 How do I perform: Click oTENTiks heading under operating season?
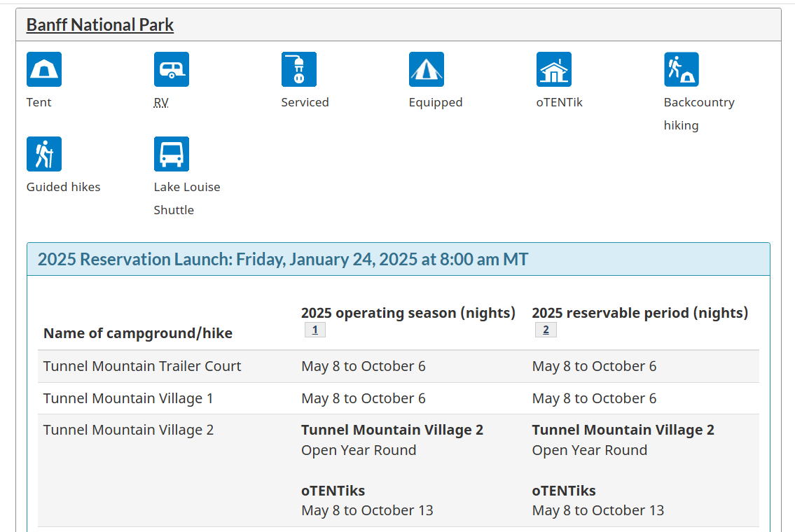[x=333, y=491]
